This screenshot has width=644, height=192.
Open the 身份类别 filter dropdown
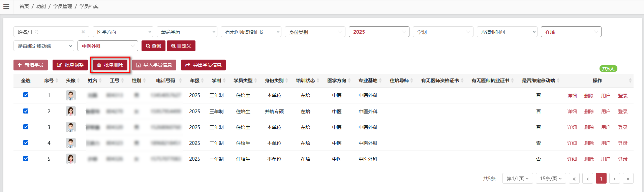point(315,32)
